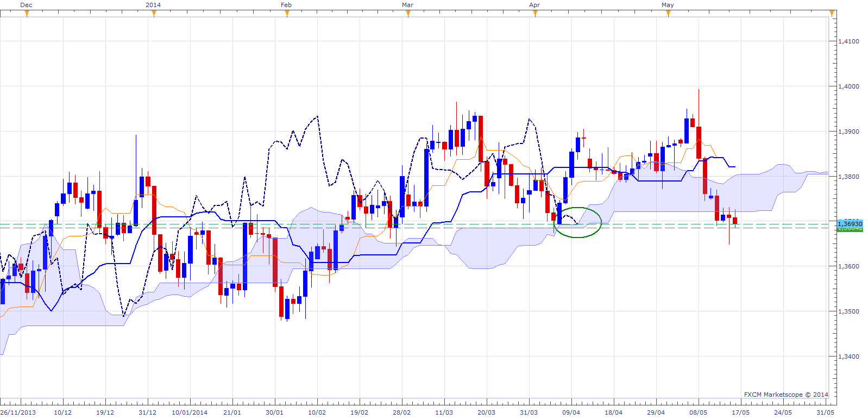The image size is (868, 419).
Task: Click the 11/03 date axis label
Action: point(444,412)
